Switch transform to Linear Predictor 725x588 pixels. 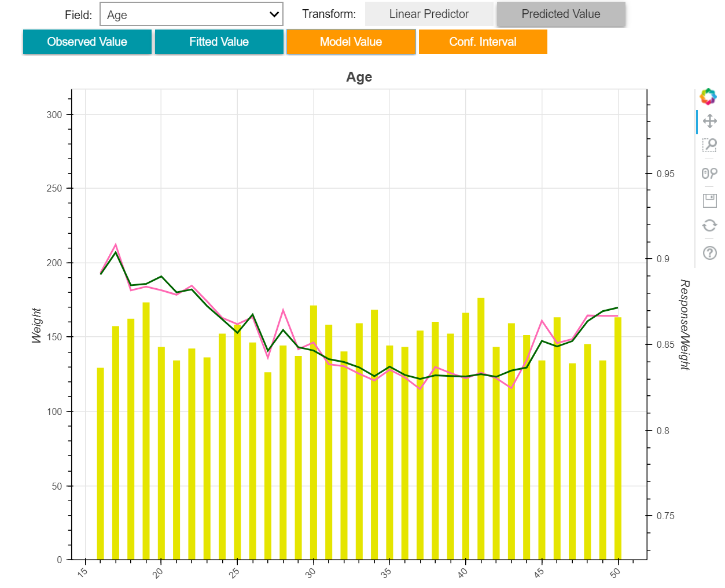pos(429,14)
